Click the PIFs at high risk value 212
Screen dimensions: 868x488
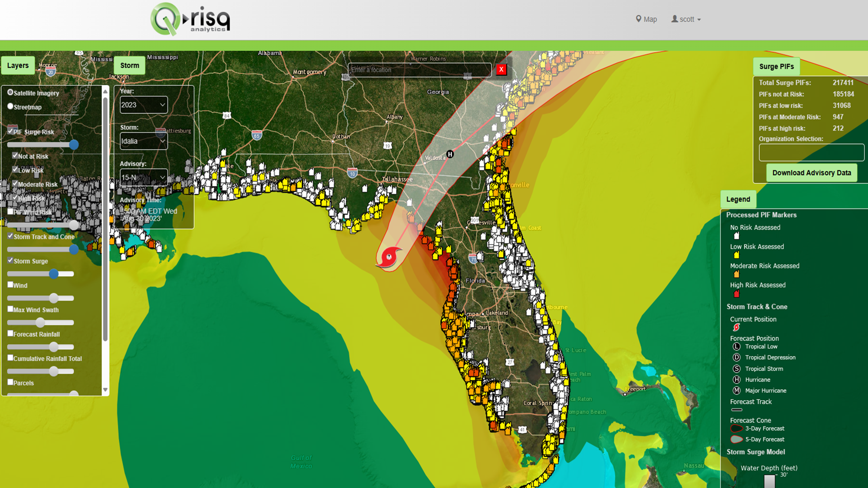tap(838, 129)
